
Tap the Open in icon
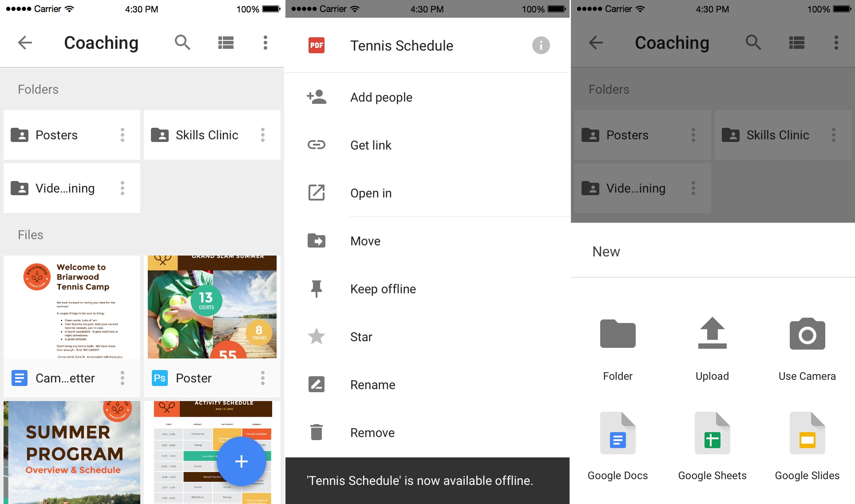coord(315,192)
